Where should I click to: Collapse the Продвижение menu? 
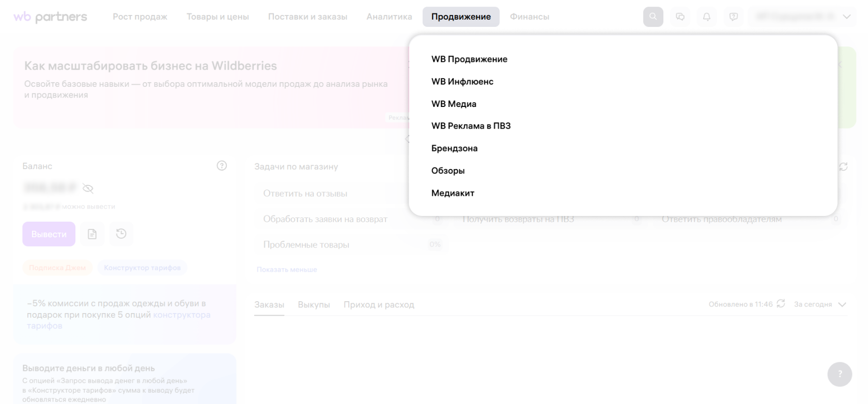click(461, 17)
